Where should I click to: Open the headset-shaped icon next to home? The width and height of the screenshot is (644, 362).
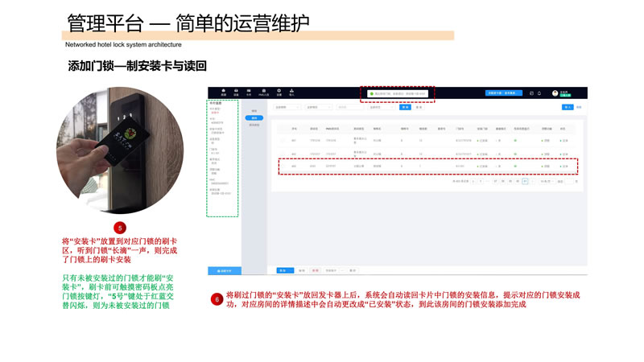pos(236,92)
